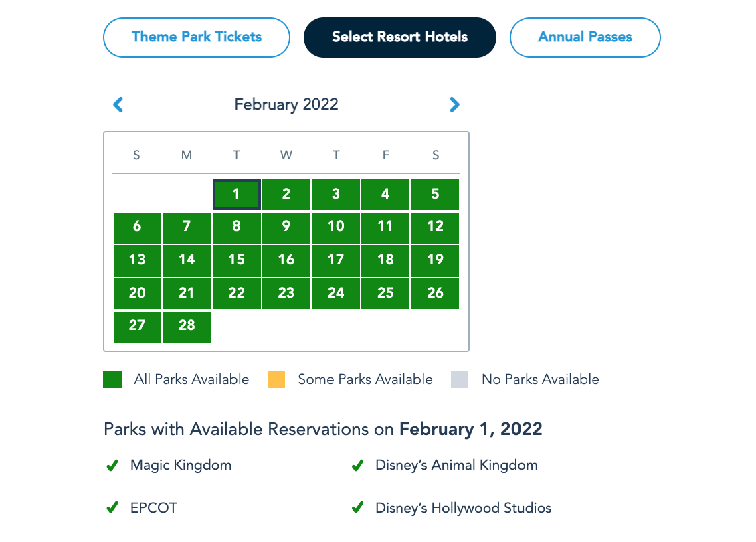Image resolution: width=756 pixels, height=542 pixels.
Task: Select February 26 on the calendar
Action: coord(435,293)
